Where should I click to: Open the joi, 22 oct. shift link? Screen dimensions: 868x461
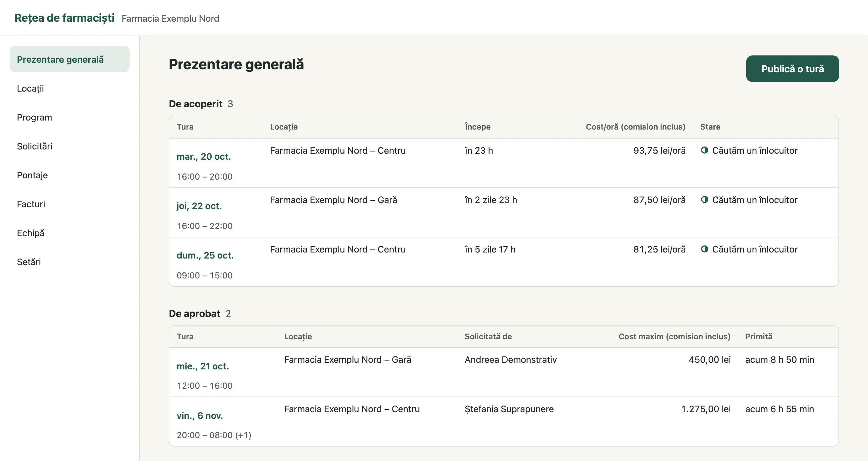199,206
